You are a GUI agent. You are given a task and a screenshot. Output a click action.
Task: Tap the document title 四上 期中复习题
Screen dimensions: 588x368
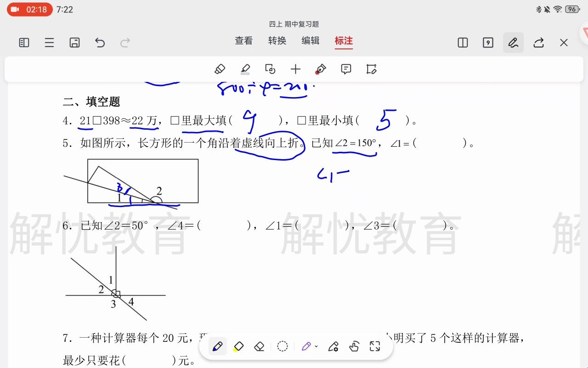click(294, 24)
